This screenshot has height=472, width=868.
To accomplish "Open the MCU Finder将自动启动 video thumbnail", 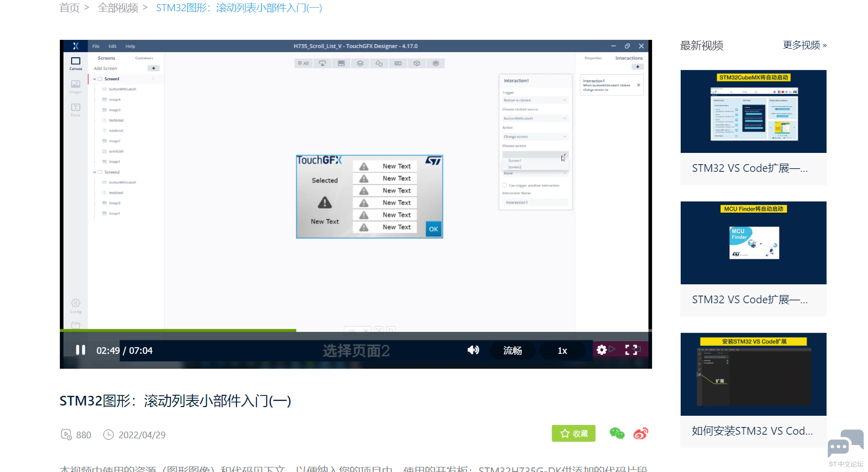I will point(753,243).
